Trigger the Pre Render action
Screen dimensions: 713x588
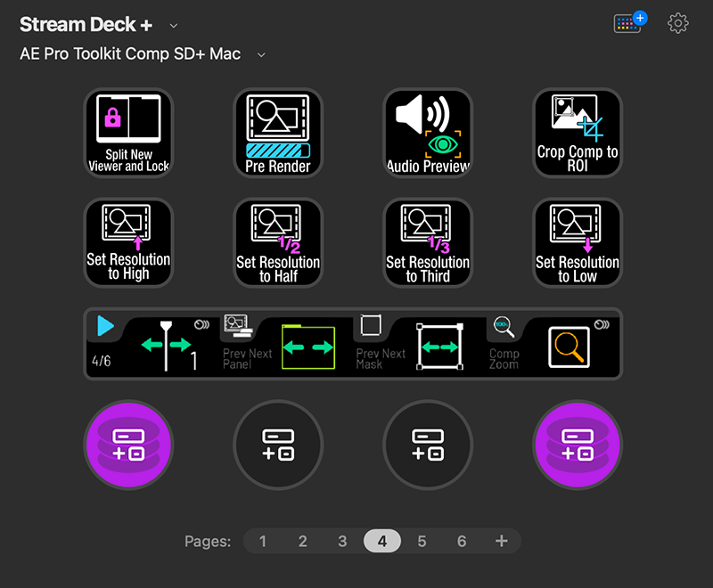tap(278, 133)
